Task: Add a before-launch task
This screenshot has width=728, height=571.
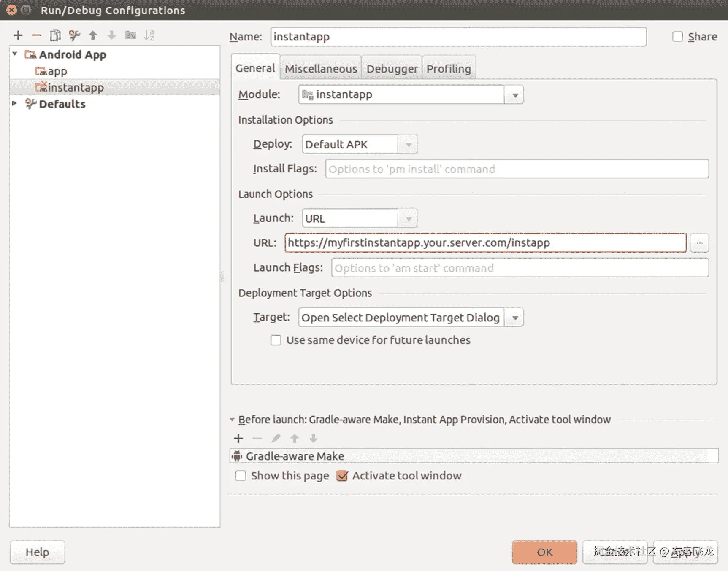Action: 238,439
